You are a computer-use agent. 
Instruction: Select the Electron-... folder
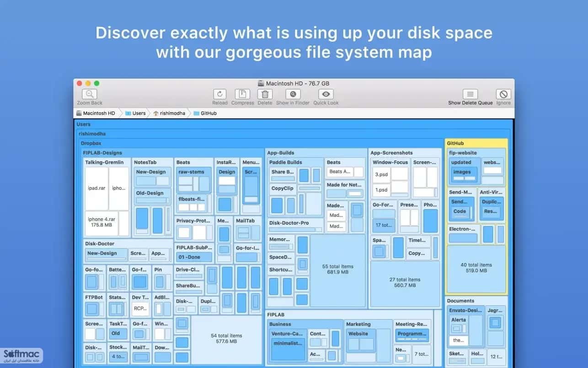coord(463,229)
